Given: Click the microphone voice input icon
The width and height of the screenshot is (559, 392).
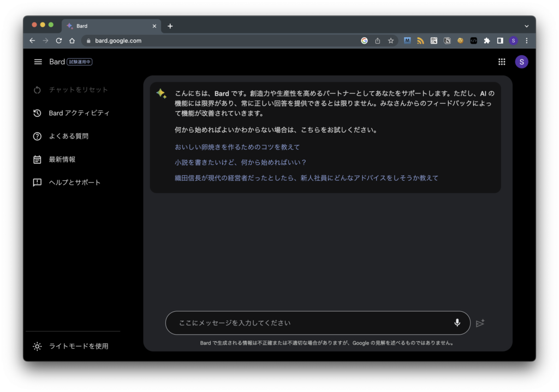Looking at the screenshot, I should point(457,323).
